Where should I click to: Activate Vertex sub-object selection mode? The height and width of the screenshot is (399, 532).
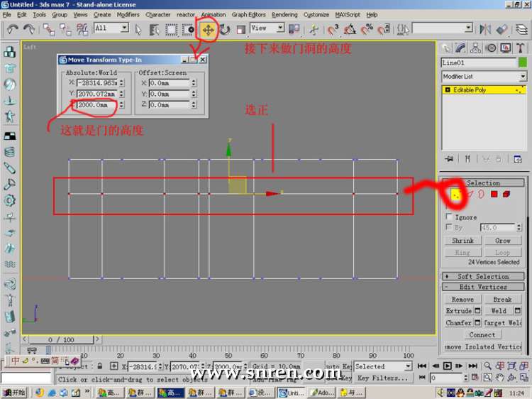[455, 194]
